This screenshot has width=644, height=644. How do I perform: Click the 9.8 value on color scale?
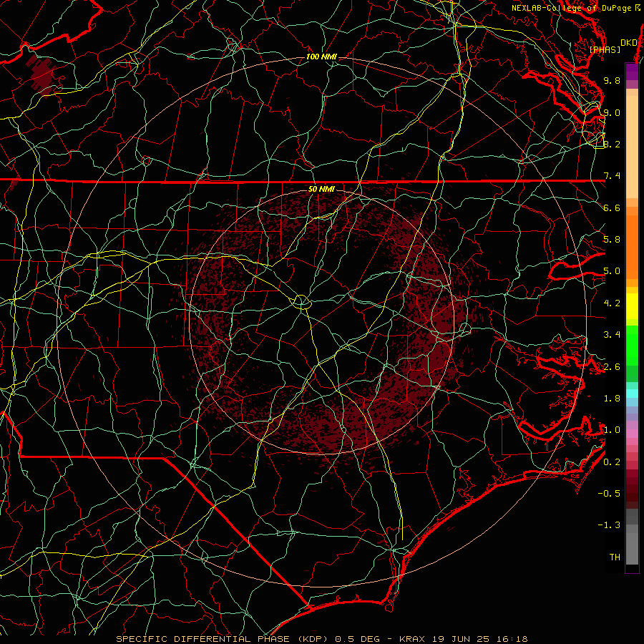(x=612, y=80)
